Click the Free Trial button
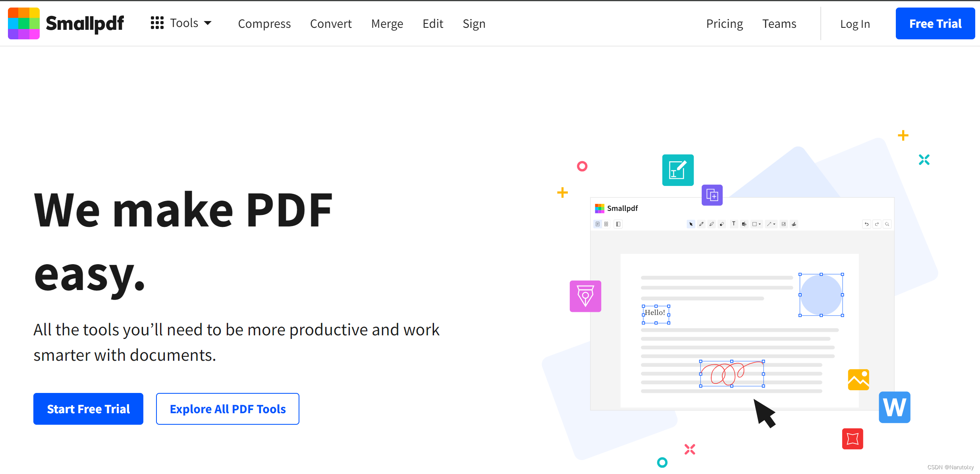The width and height of the screenshot is (980, 474). tap(934, 23)
